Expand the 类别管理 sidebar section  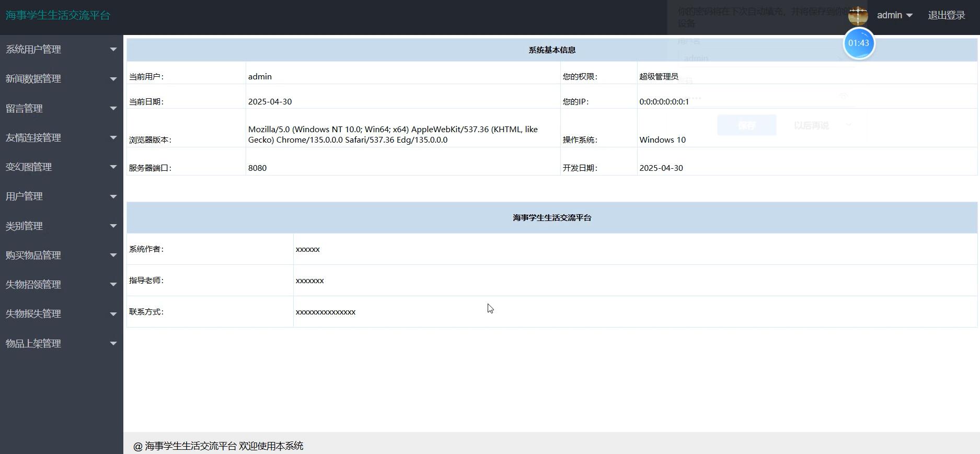24,226
